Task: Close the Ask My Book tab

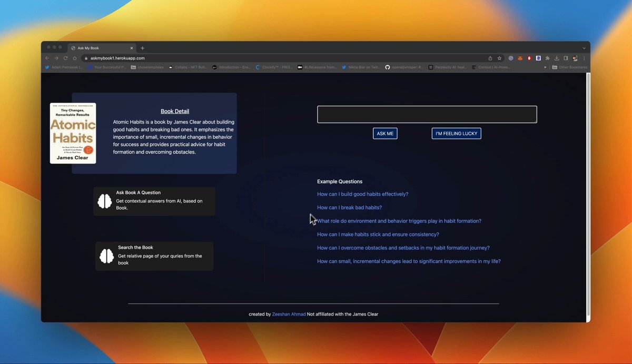Action: [x=132, y=48]
